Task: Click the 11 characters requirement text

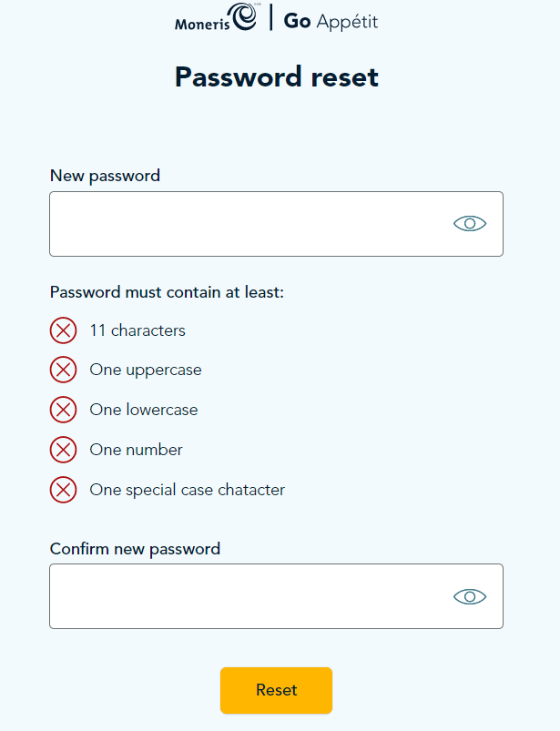Action: coord(137,330)
